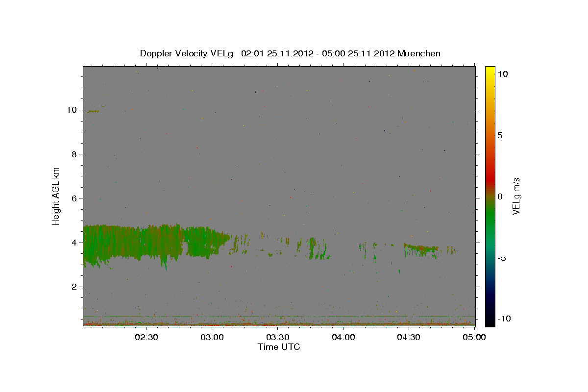Pick the yellow top of the colorbar
This screenshot has height=392, width=588.
pyautogui.click(x=490, y=71)
